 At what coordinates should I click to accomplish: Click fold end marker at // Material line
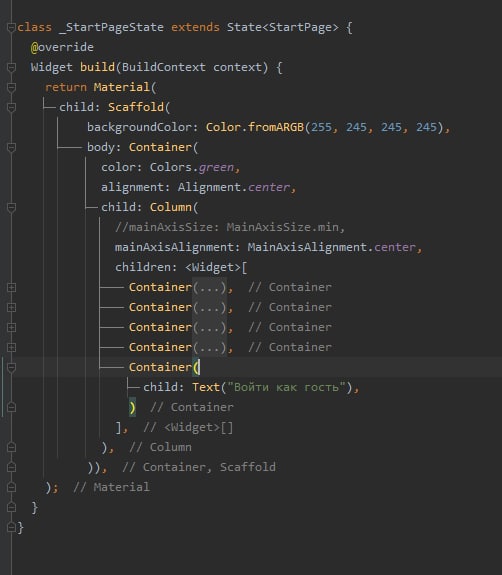11,487
